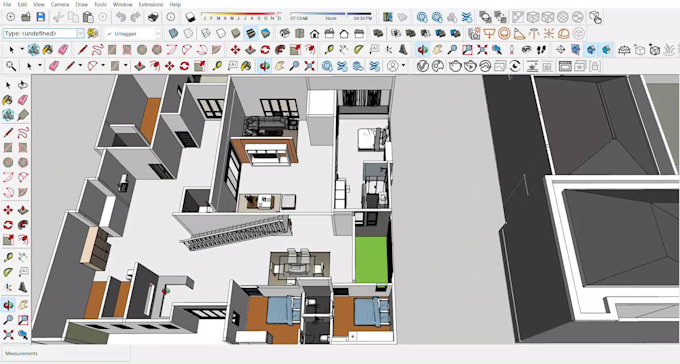The width and height of the screenshot is (680, 364).
Task: Select the Look Around eye tool
Action: (526, 50)
